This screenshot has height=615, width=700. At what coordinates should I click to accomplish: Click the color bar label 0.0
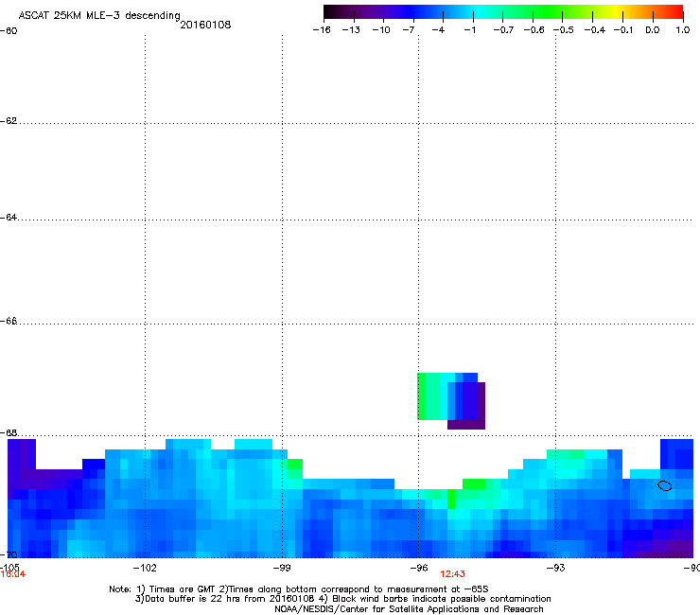[653, 30]
